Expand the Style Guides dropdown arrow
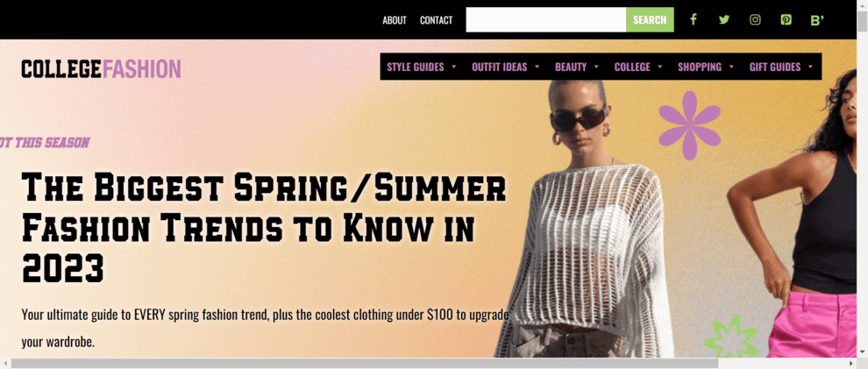Screen dimensions: 868x369 tap(454, 67)
